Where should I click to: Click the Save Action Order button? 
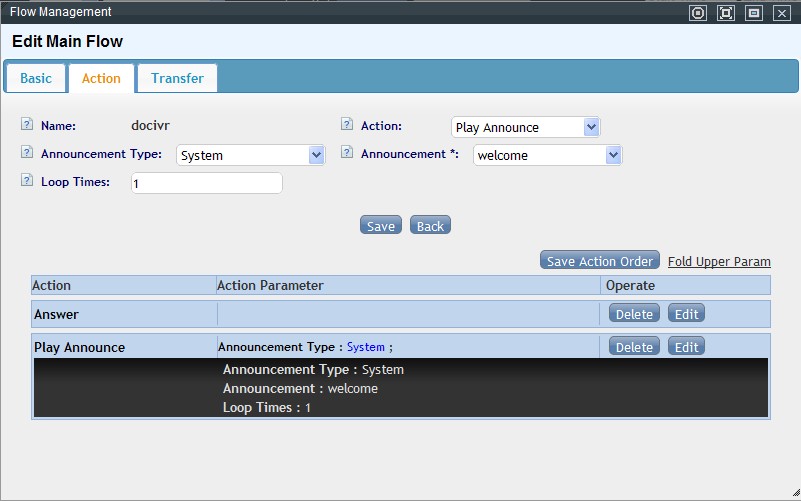[599, 261]
